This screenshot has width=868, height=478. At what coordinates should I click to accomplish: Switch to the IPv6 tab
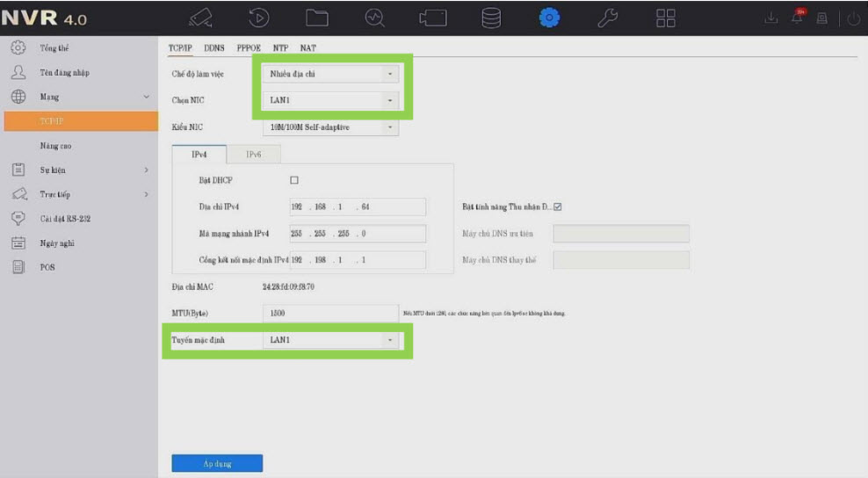254,154
